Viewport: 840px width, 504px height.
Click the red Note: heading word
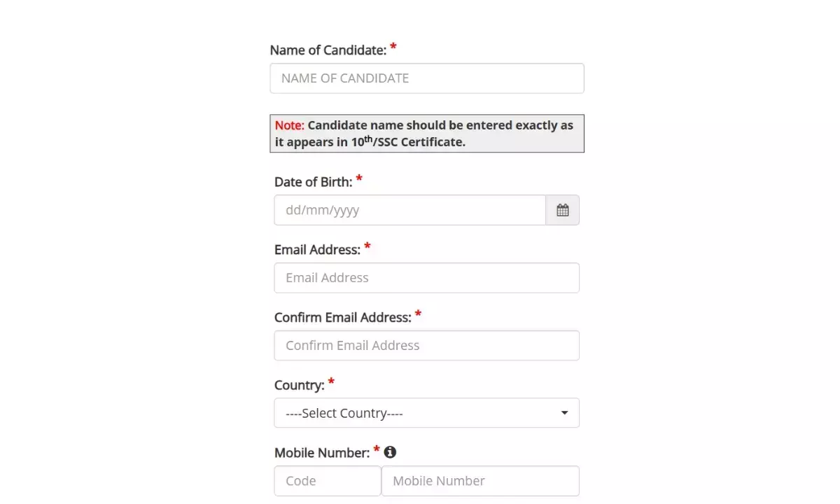289,125
